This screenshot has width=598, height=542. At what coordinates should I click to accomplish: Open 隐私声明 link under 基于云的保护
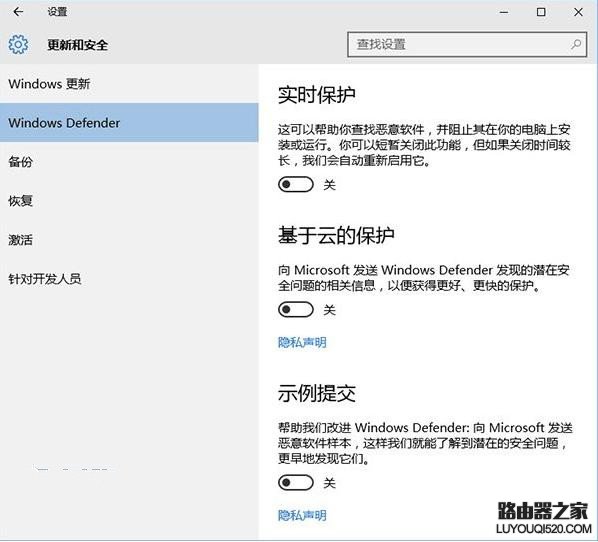click(x=302, y=342)
